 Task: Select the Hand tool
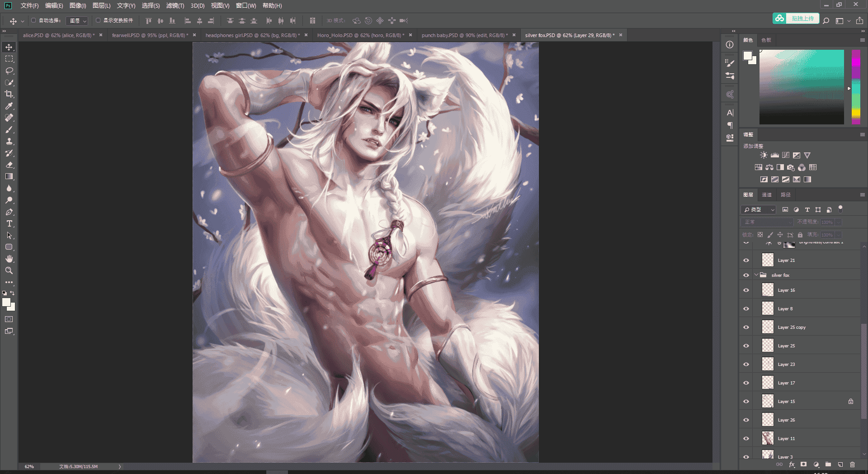click(9, 259)
